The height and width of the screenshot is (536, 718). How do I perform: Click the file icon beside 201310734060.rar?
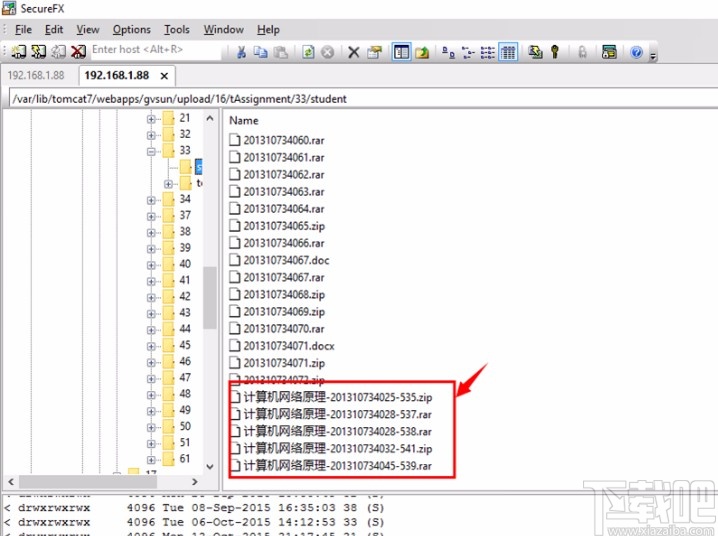click(x=234, y=140)
